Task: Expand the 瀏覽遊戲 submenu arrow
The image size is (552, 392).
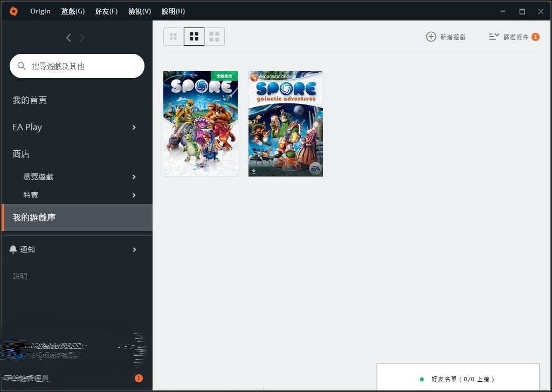Action: click(134, 177)
